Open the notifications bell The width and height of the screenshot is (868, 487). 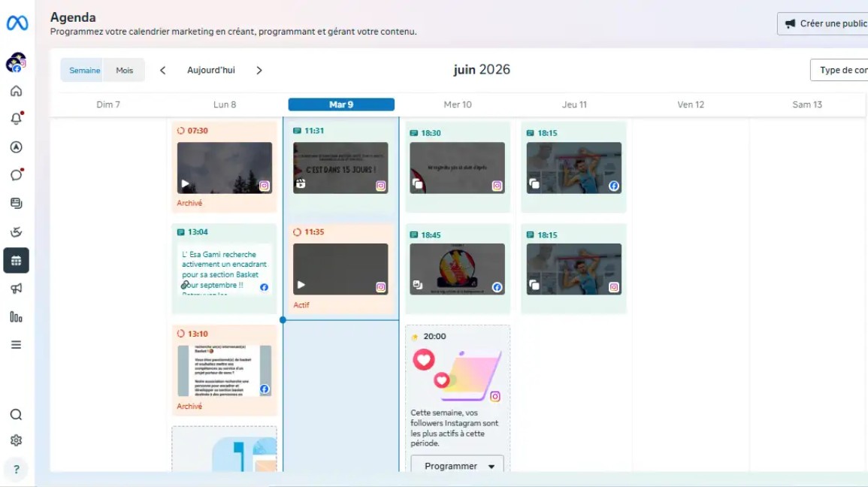(16, 119)
